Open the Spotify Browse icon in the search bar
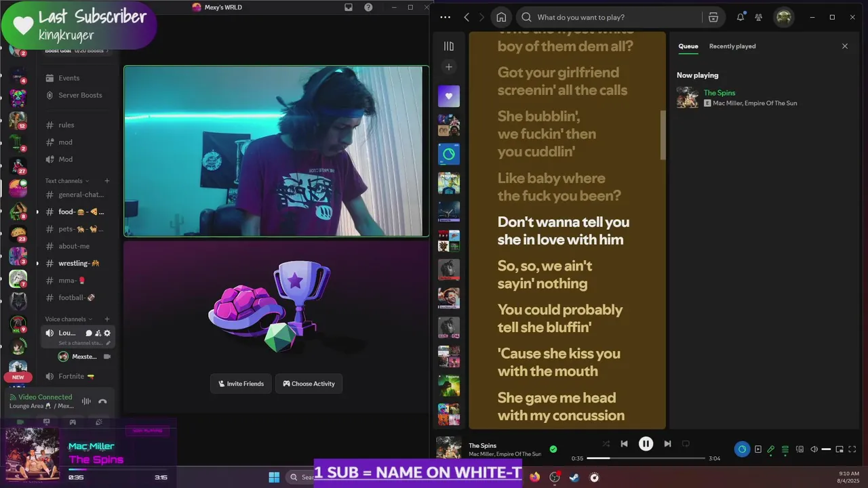The image size is (868, 488). click(713, 17)
